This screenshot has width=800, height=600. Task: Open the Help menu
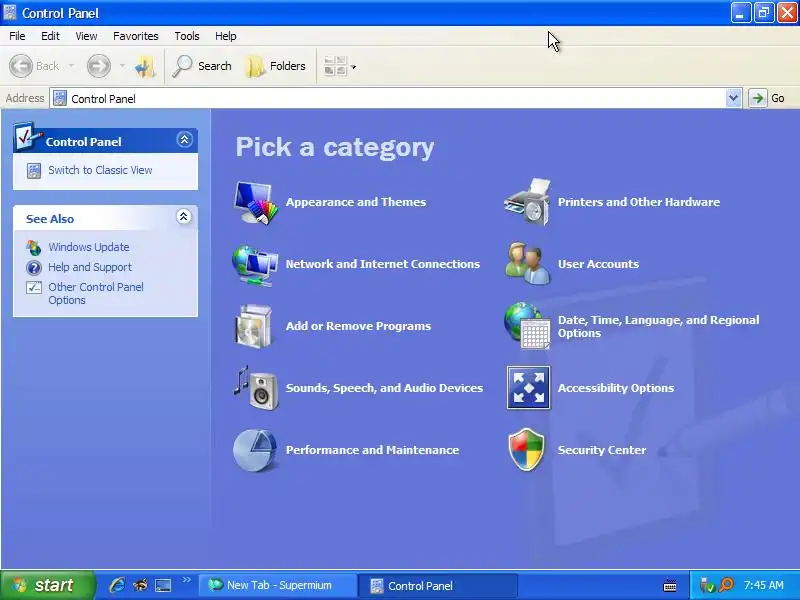point(225,36)
